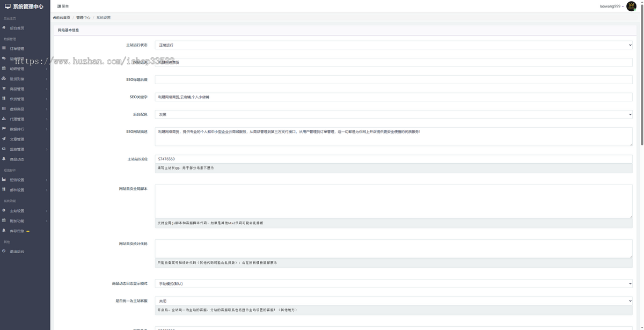The height and width of the screenshot is (330, 644).
Task: Click the 主站设置 gear icon
Action: click(x=4, y=211)
